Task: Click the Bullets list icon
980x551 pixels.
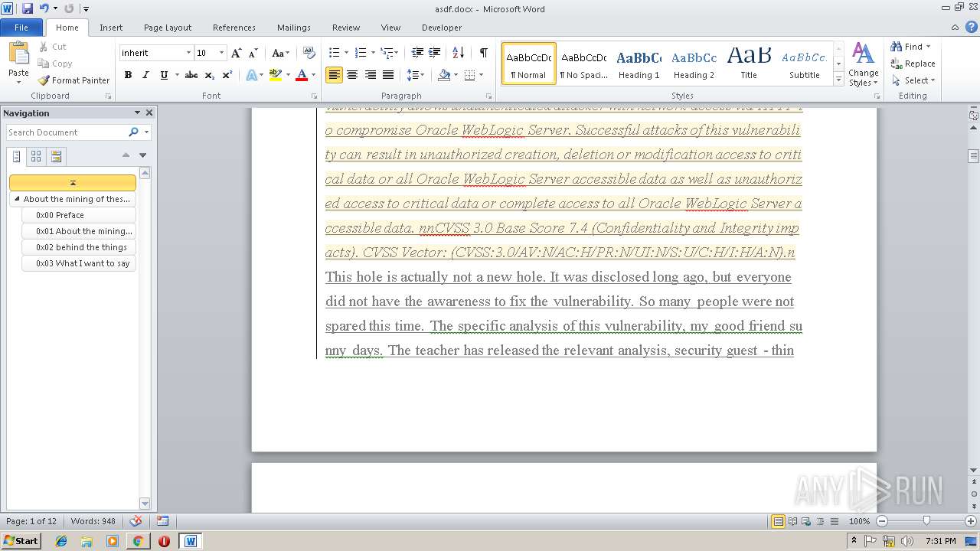Action: [334, 53]
